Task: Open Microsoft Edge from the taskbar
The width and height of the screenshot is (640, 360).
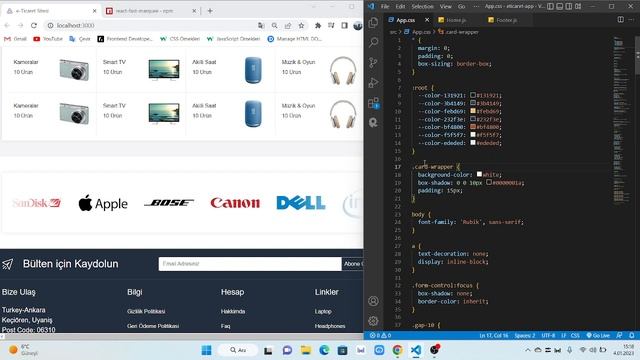Action: point(324,350)
